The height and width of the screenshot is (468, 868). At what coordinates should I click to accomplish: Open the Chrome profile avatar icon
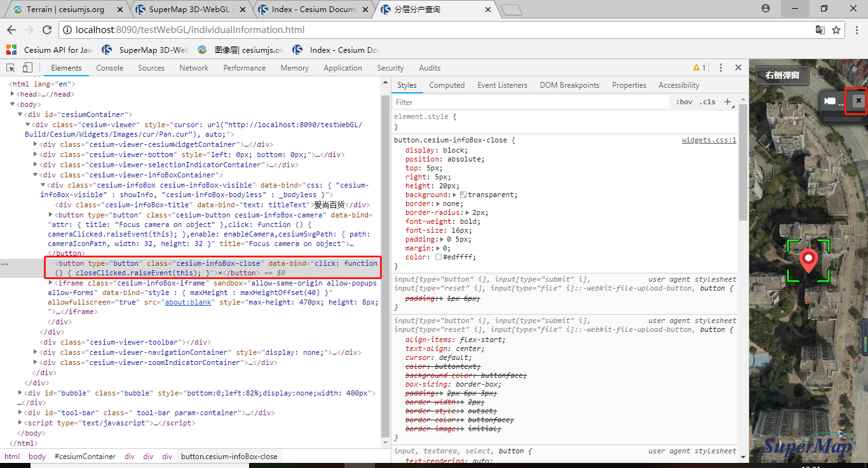pos(766,8)
